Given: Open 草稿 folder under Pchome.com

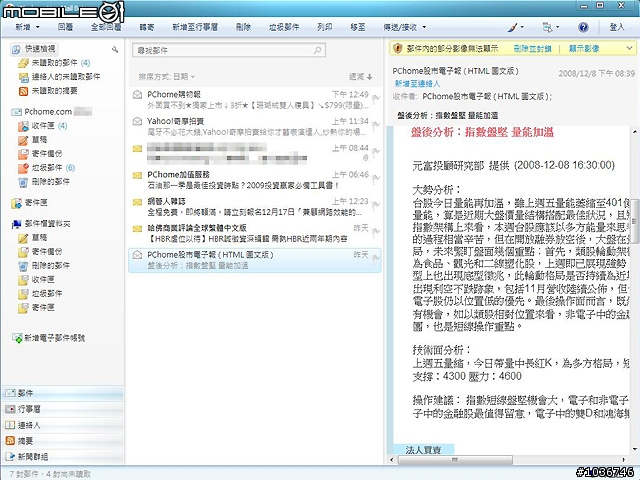Looking at the screenshot, I should point(33,140).
